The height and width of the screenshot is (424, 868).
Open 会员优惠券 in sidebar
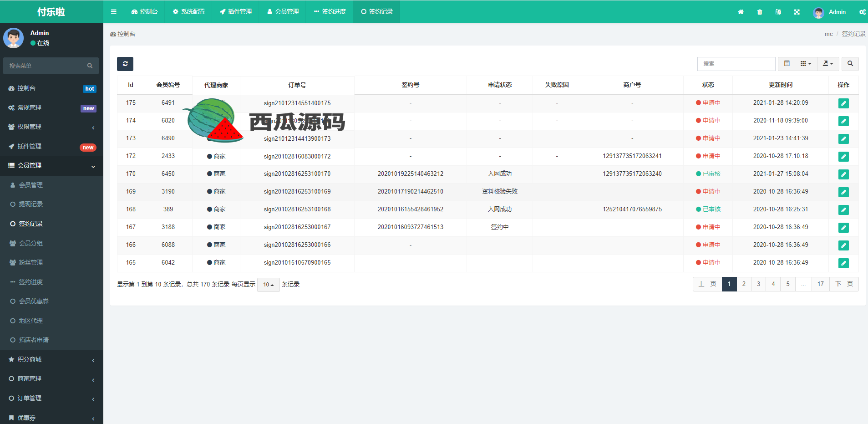(51, 301)
